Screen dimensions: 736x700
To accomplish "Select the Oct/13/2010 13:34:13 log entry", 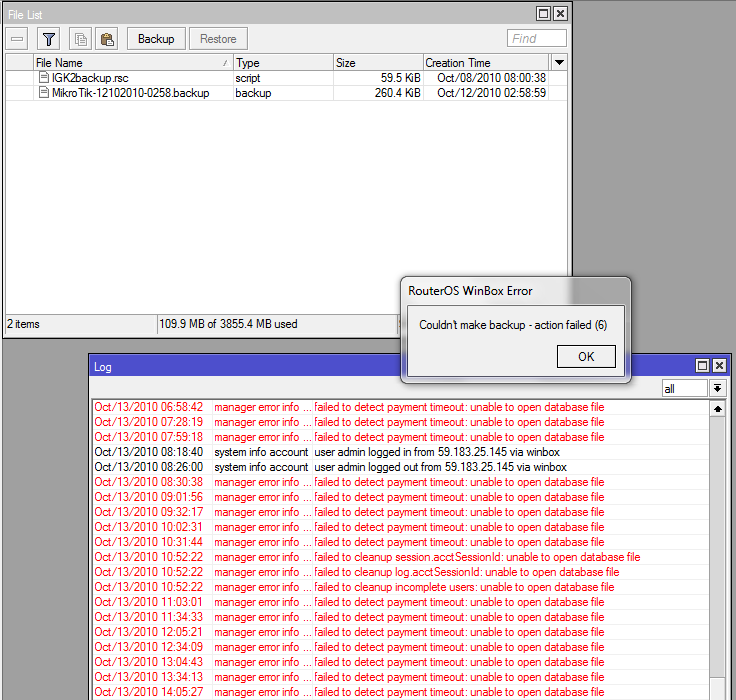I will (x=400, y=677).
